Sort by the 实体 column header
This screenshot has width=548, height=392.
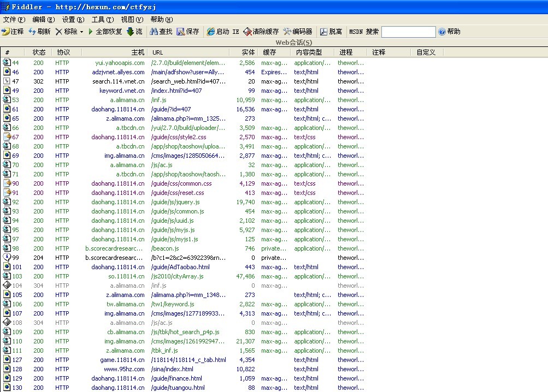[244, 52]
